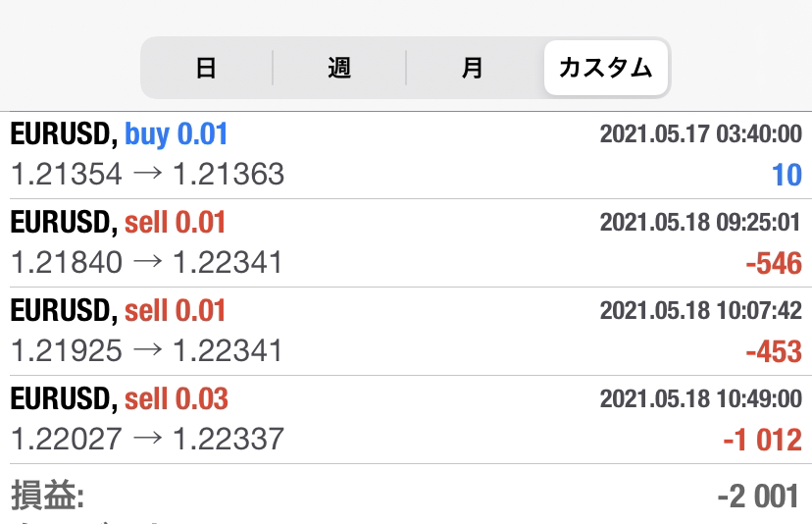Tap the total profit/loss value -2 001

pyautogui.click(x=759, y=497)
